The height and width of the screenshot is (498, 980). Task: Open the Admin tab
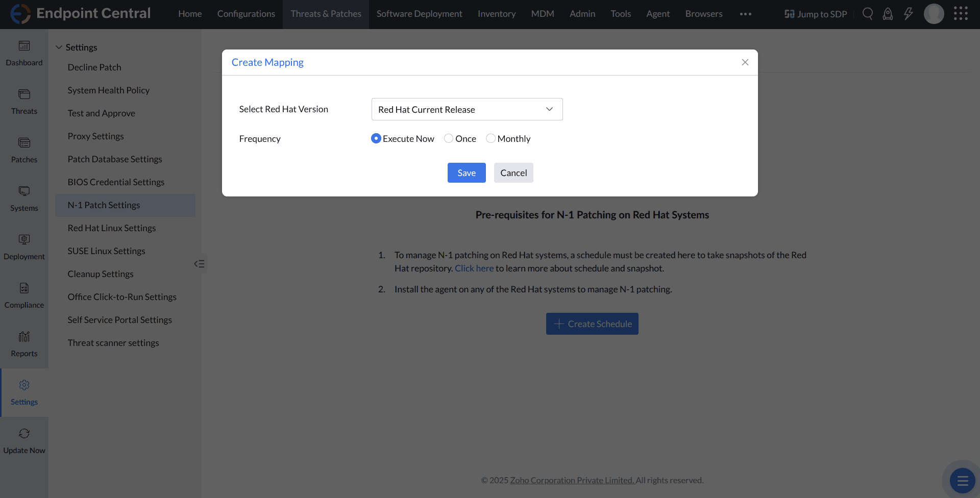582,14
